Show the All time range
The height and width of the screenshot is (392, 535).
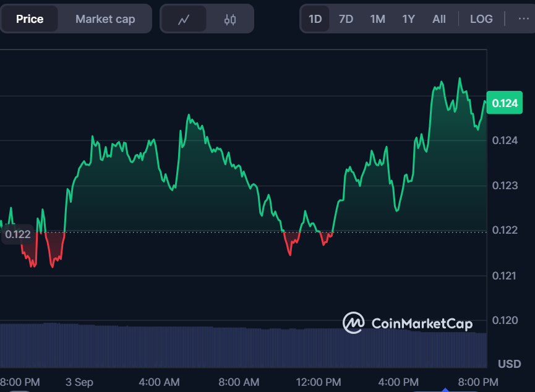439,19
